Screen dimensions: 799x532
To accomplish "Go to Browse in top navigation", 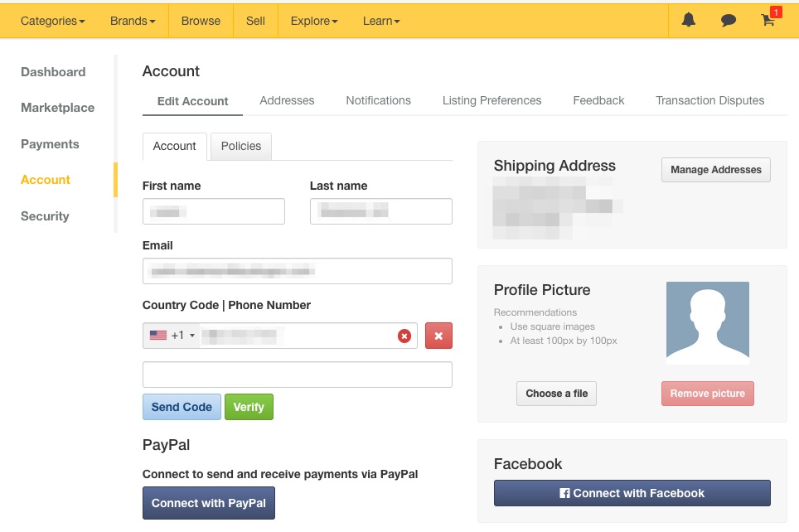I will (201, 21).
